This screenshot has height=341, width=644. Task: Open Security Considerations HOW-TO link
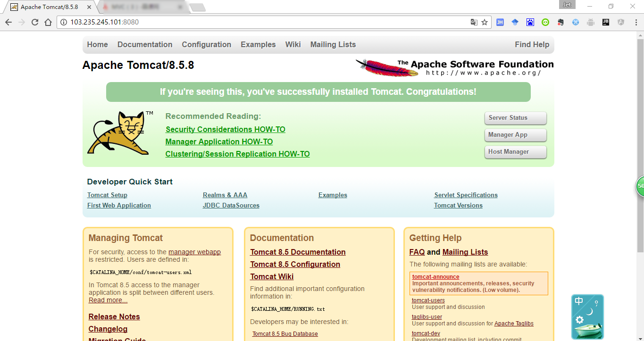click(226, 129)
